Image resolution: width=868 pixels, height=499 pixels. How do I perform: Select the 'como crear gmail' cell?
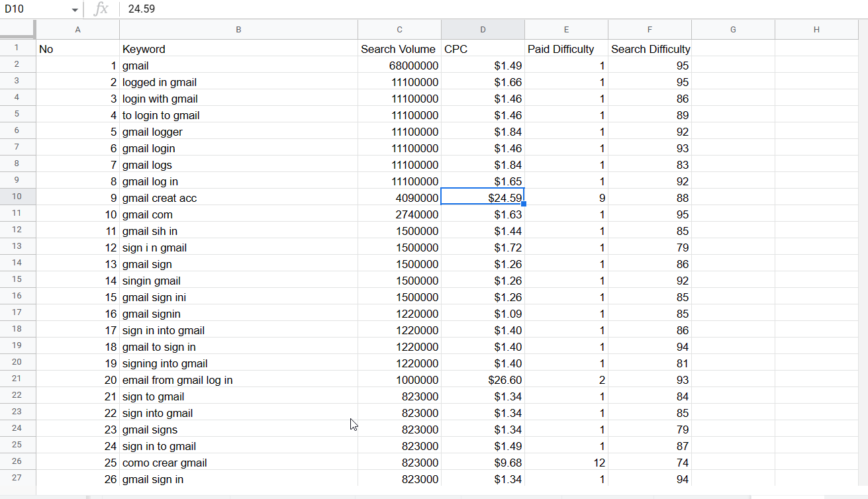238,463
